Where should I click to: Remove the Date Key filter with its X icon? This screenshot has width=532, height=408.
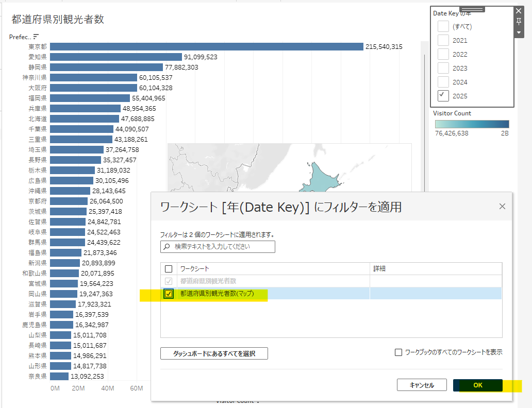[x=519, y=11]
